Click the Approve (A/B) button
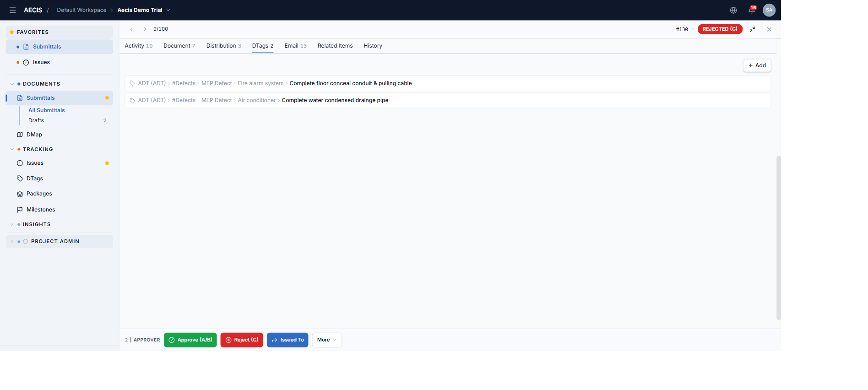 pyautogui.click(x=190, y=340)
